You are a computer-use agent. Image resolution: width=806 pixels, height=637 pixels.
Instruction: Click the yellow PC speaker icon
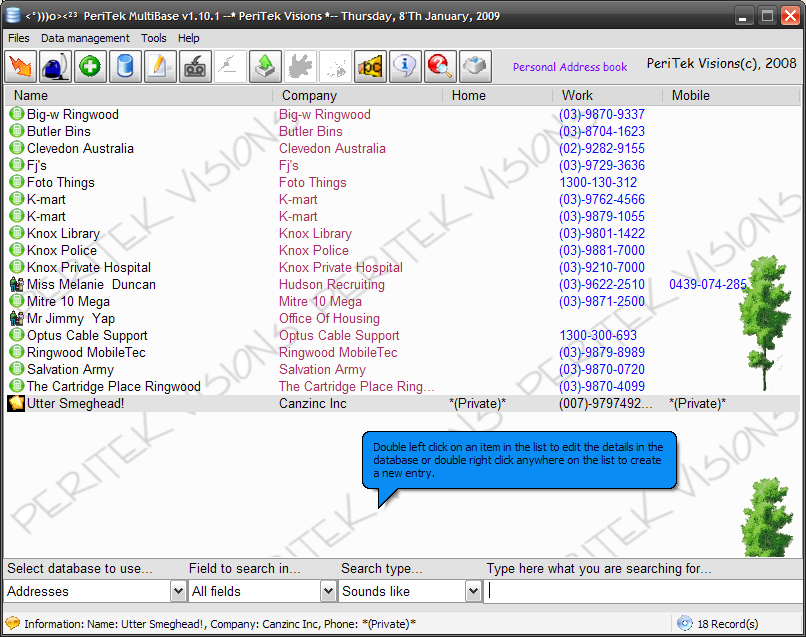click(x=370, y=66)
